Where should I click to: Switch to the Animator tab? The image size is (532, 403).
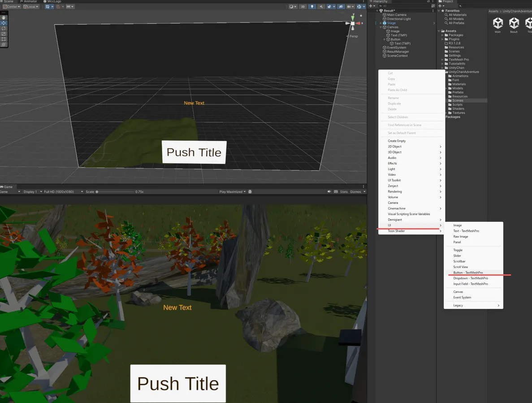pyautogui.click(x=30, y=2)
